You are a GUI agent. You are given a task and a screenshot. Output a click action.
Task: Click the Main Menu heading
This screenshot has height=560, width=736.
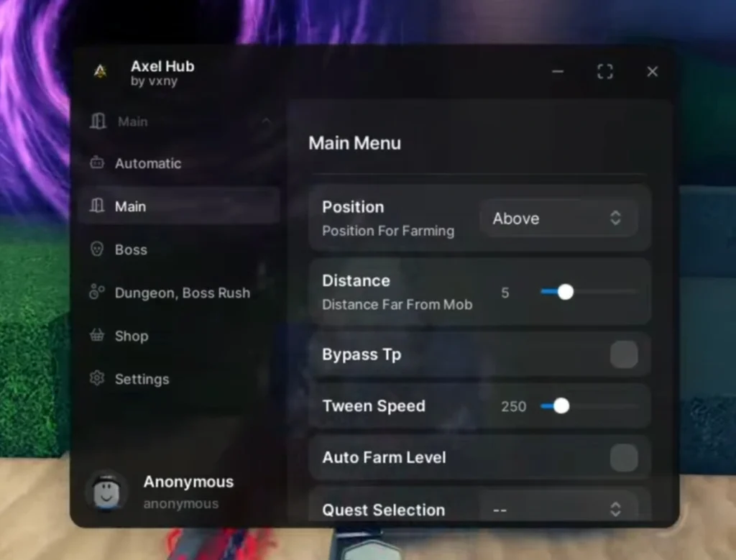pos(355,143)
